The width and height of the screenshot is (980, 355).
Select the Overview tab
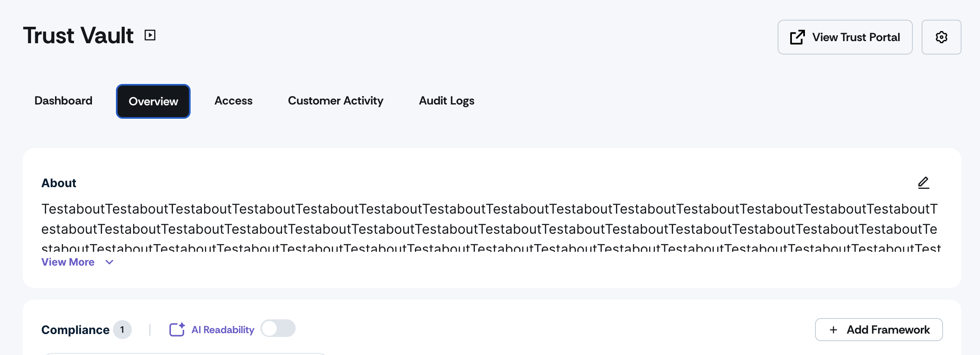pyautogui.click(x=153, y=102)
